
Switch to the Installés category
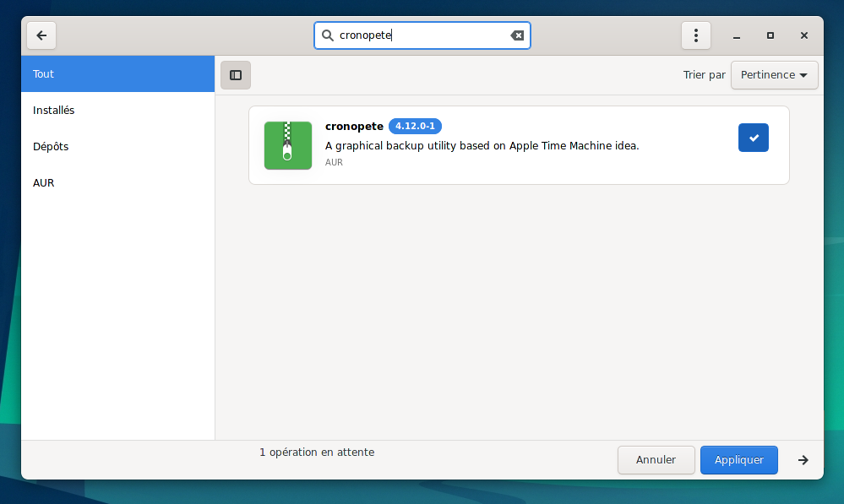coord(117,111)
